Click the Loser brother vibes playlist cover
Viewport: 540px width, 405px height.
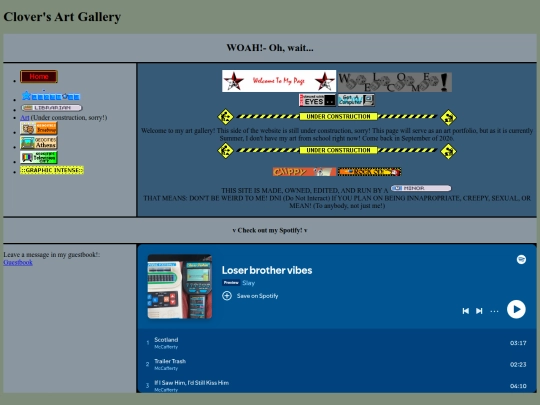(180, 287)
